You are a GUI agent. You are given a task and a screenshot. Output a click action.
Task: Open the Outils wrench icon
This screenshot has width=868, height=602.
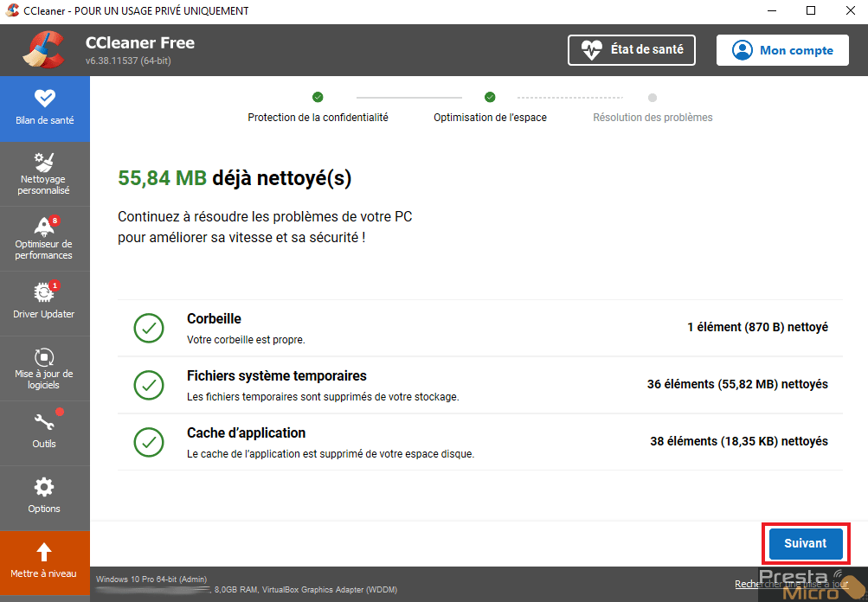click(44, 423)
